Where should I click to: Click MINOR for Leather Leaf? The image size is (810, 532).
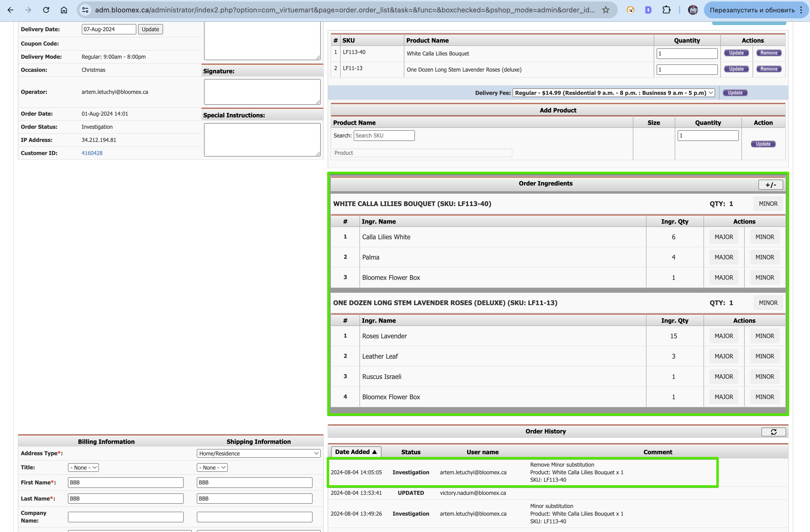(x=765, y=356)
